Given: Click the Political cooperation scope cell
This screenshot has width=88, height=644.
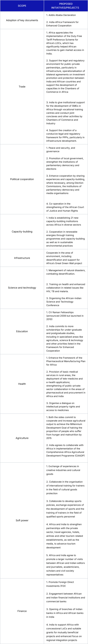Looking at the screenshot, I should pos(22,179).
